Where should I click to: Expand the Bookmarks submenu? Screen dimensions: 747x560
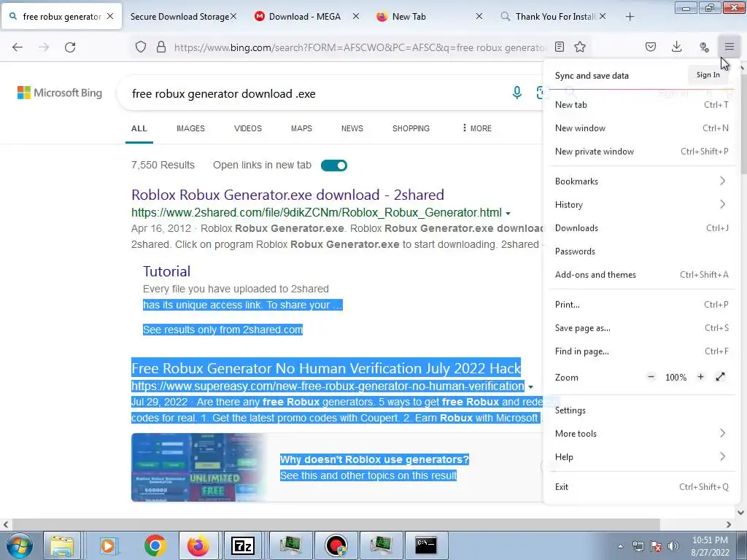pos(642,181)
